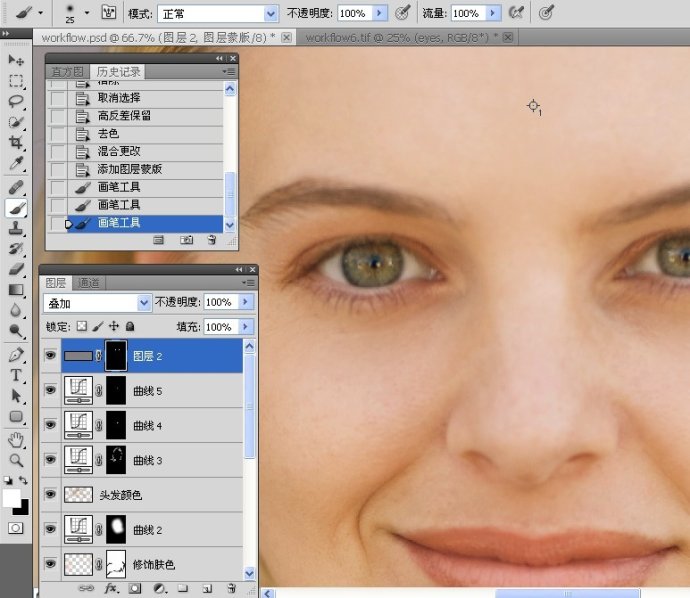This screenshot has height=598, width=690.
Task: Hide the 曲线 4 layer
Action: (51, 425)
